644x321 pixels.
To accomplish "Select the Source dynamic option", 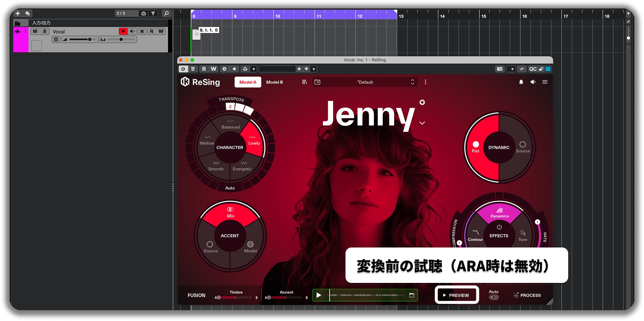I will [523, 147].
